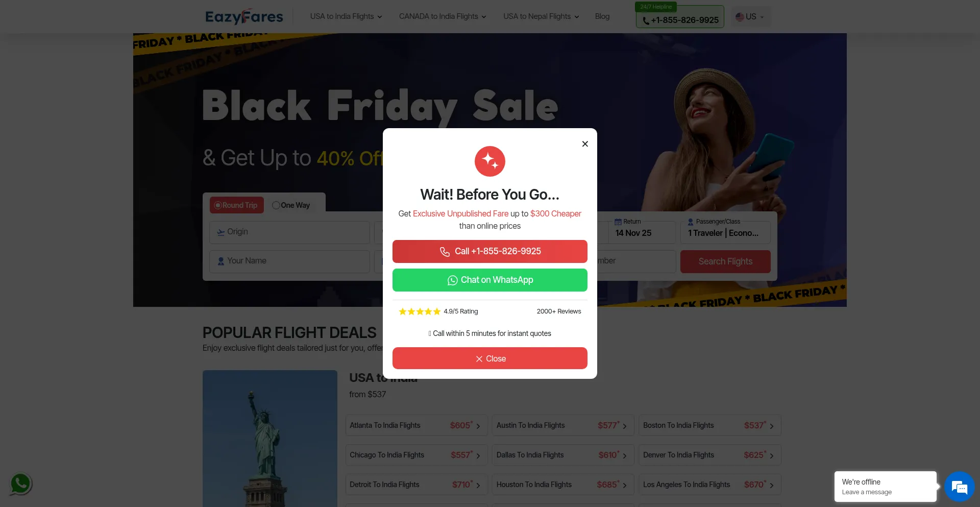980x507 pixels.
Task: Open the USA to Nepal Flights menu
Action: pyautogui.click(x=541, y=16)
